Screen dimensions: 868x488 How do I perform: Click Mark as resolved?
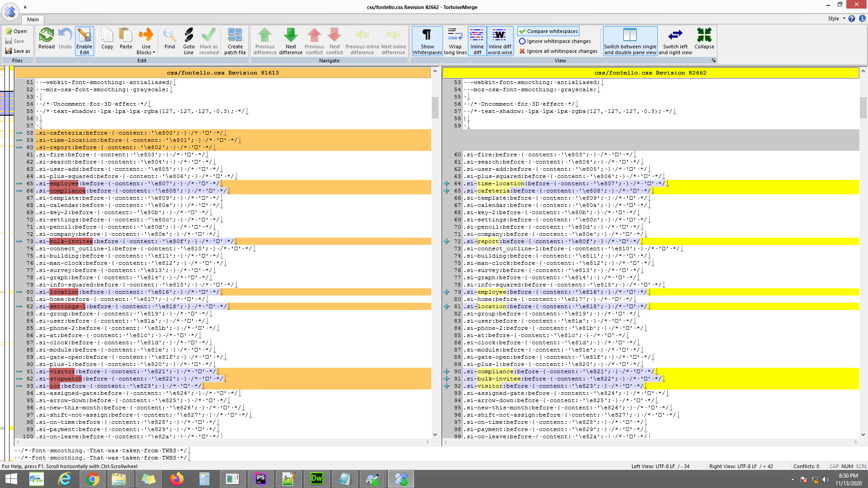(209, 41)
